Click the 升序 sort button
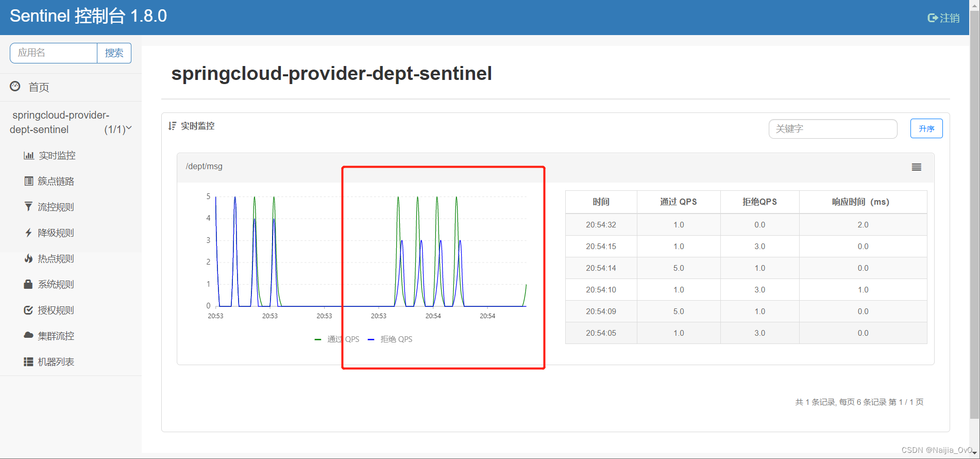Screen dimensions: 980x459 pos(926,128)
